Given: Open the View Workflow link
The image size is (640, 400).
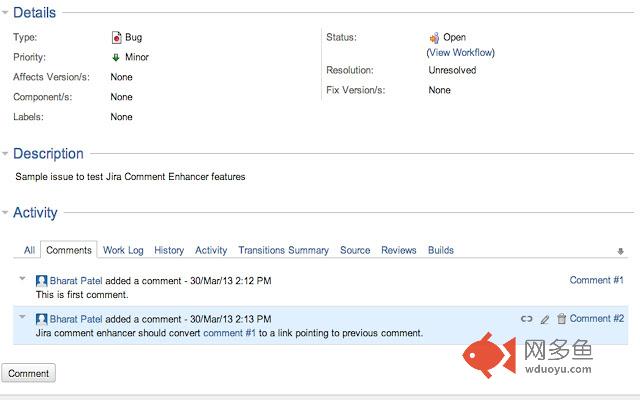Looking at the screenshot, I should (460, 53).
